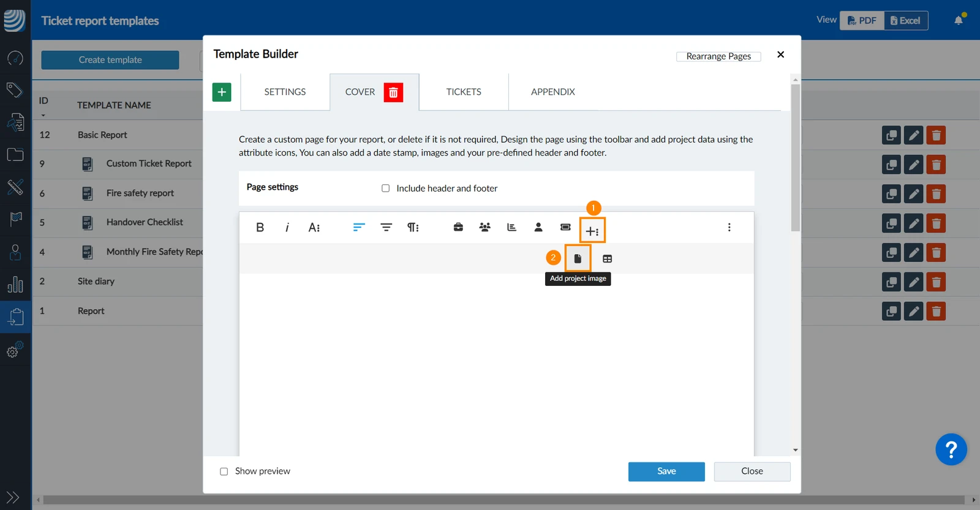Screen dimensions: 980x510
Task: Click the briefcase project attribute icon
Action: click(x=458, y=227)
